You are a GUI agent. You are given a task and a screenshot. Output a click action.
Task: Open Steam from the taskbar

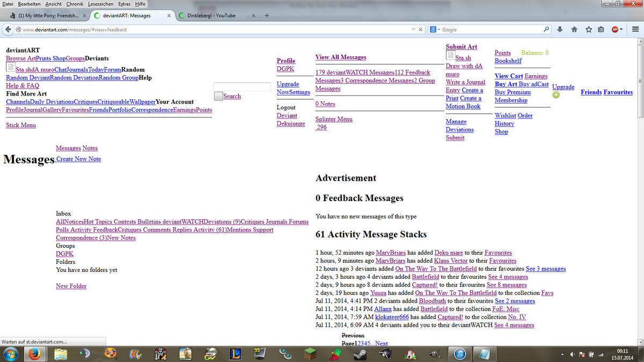tap(359, 354)
